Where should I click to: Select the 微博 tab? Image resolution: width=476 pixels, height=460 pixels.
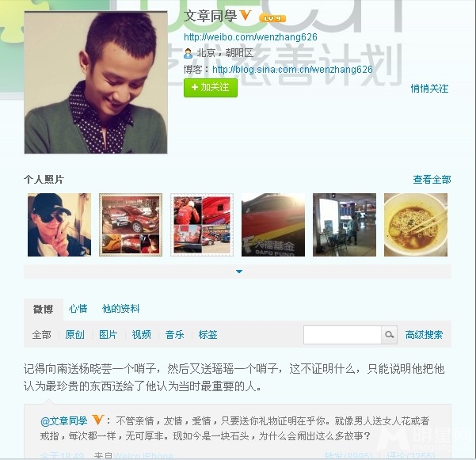coord(43,310)
